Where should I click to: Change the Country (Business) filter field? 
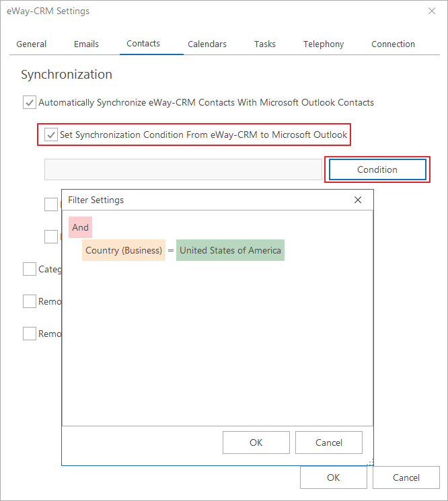(x=124, y=250)
